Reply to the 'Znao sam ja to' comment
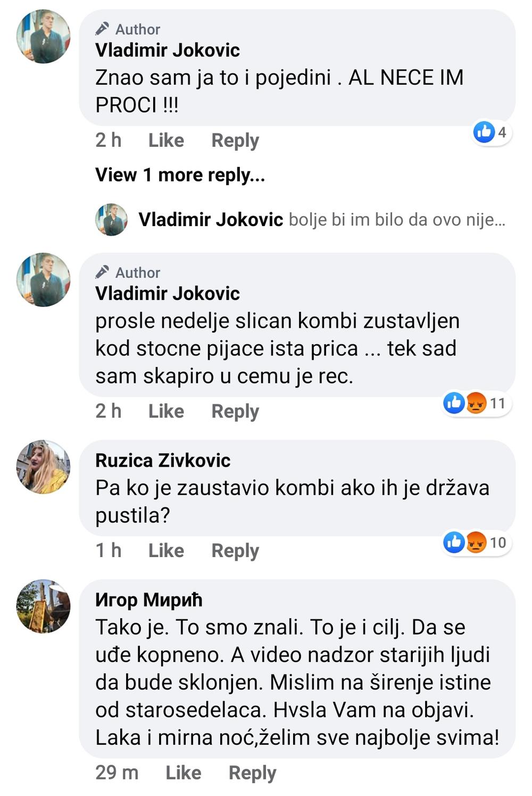Screen dimensions: 532x796 point(235,140)
